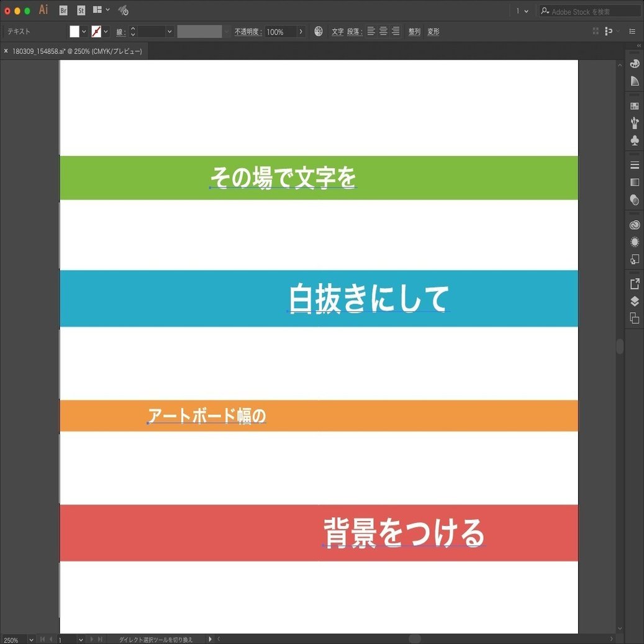Open the Color panel
The image size is (644, 644).
pos(634,63)
